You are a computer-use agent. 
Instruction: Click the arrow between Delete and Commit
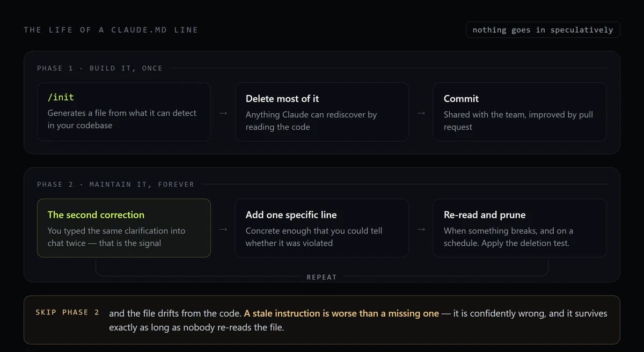point(421,113)
